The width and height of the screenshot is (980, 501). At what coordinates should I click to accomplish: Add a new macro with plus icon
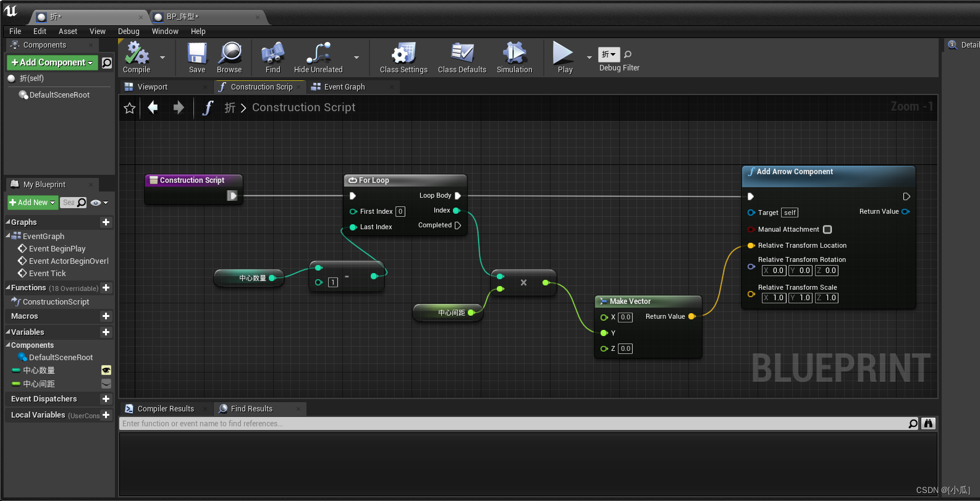click(106, 316)
